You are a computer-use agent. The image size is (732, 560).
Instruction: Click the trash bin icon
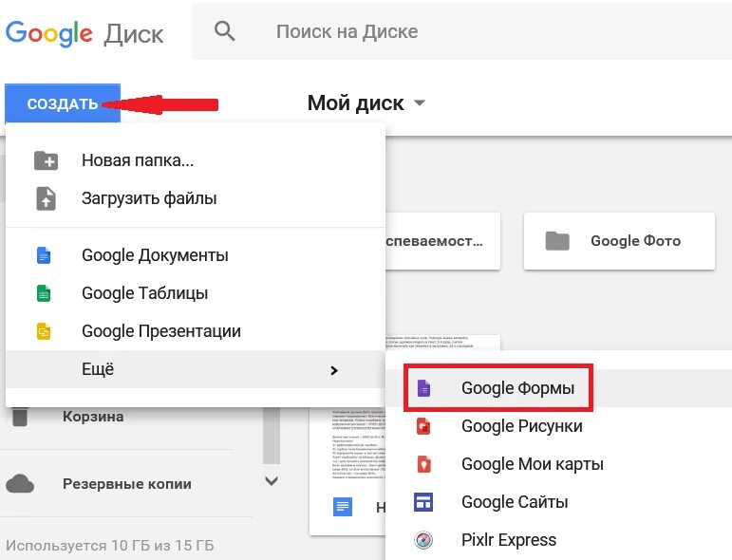tap(20, 417)
